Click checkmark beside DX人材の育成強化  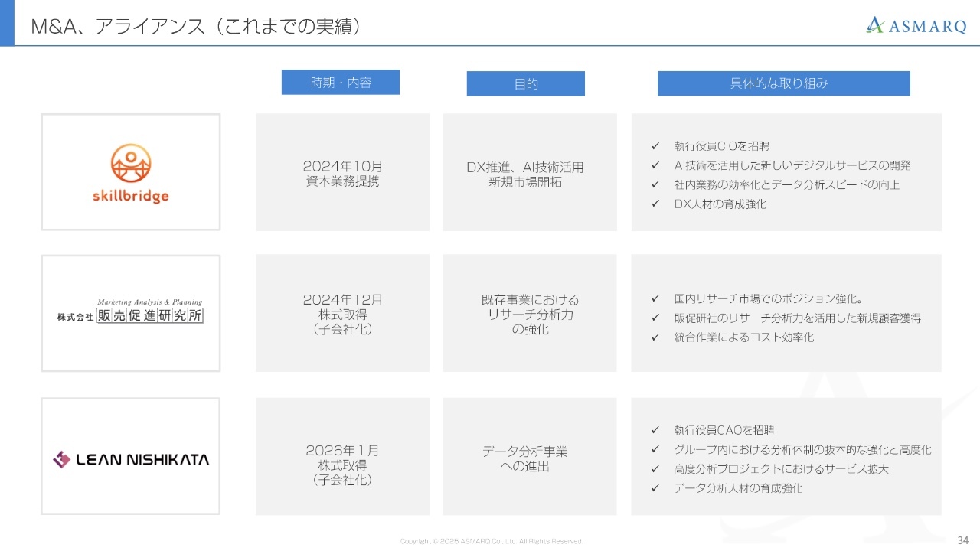pyautogui.click(x=655, y=204)
